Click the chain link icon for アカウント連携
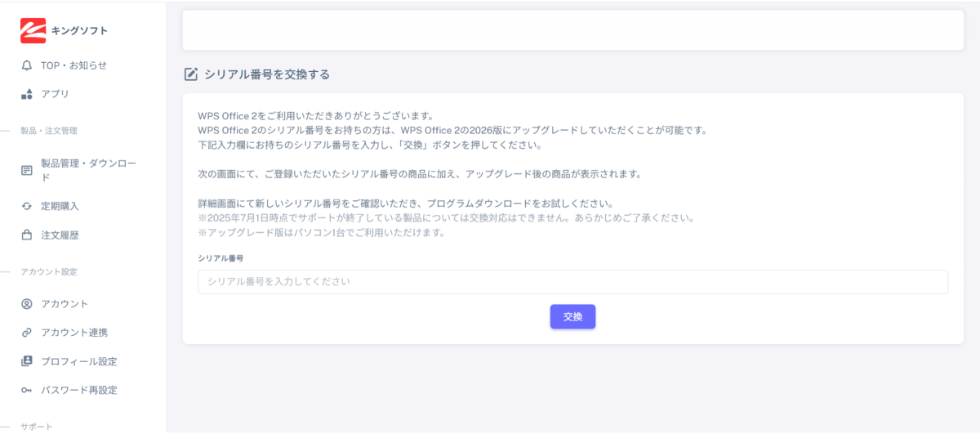Image resolution: width=980 pixels, height=434 pixels. (x=27, y=333)
